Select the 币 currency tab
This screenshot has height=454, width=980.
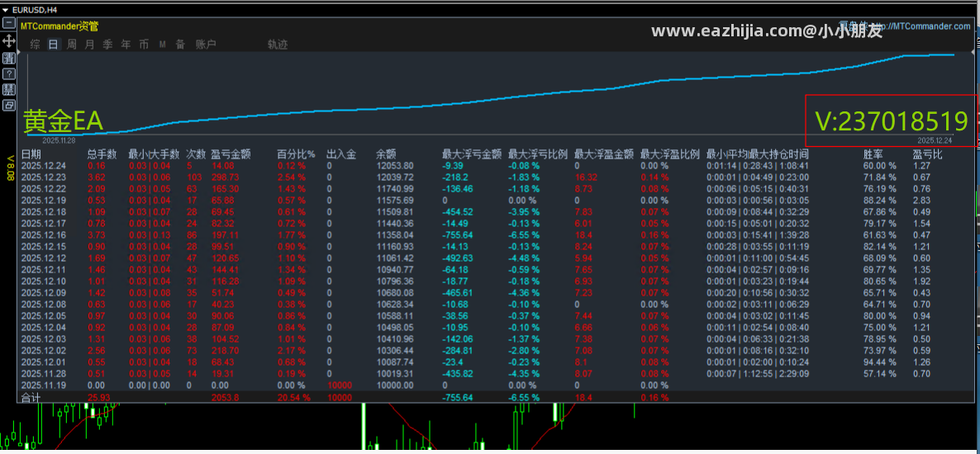144,45
